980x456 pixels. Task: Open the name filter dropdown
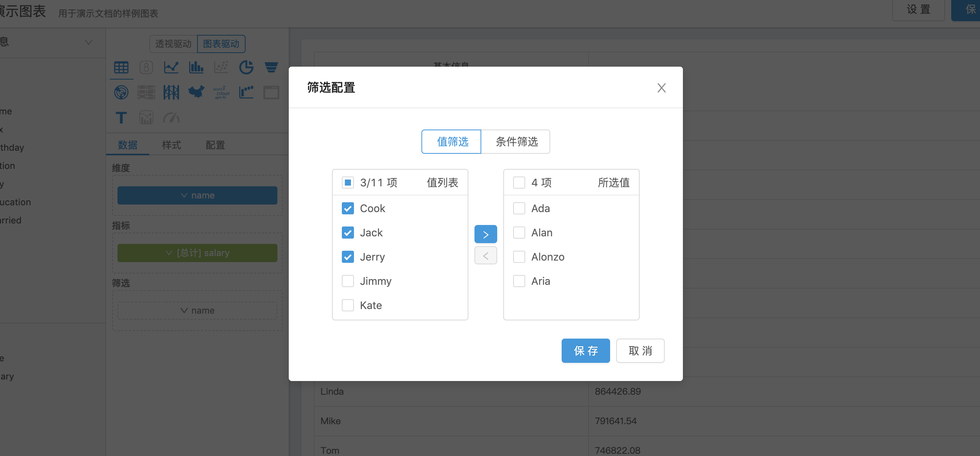pos(197,310)
